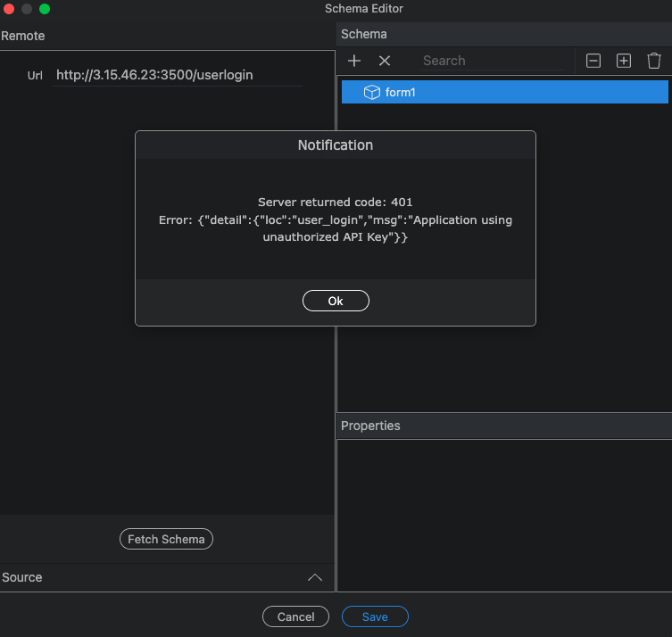Click the Url text field
This screenshot has height=637, width=672.
(177, 75)
